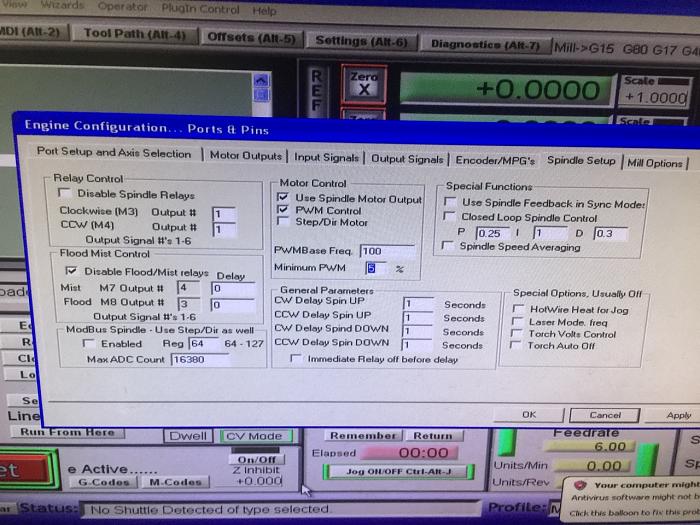Enable Use Spindle Motor Output checkbox

point(282,198)
